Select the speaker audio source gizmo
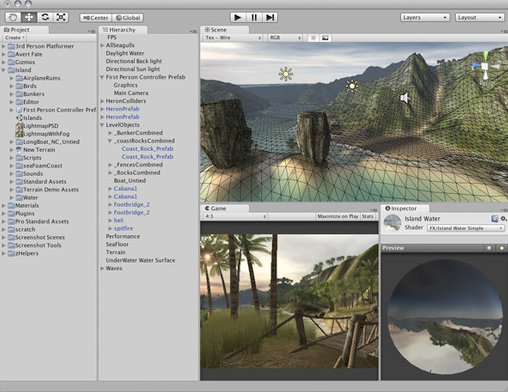 point(405,98)
